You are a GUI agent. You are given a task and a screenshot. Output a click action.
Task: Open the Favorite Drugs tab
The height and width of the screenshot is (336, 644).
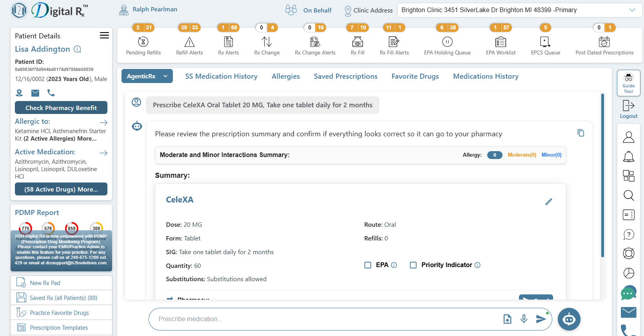tap(415, 76)
